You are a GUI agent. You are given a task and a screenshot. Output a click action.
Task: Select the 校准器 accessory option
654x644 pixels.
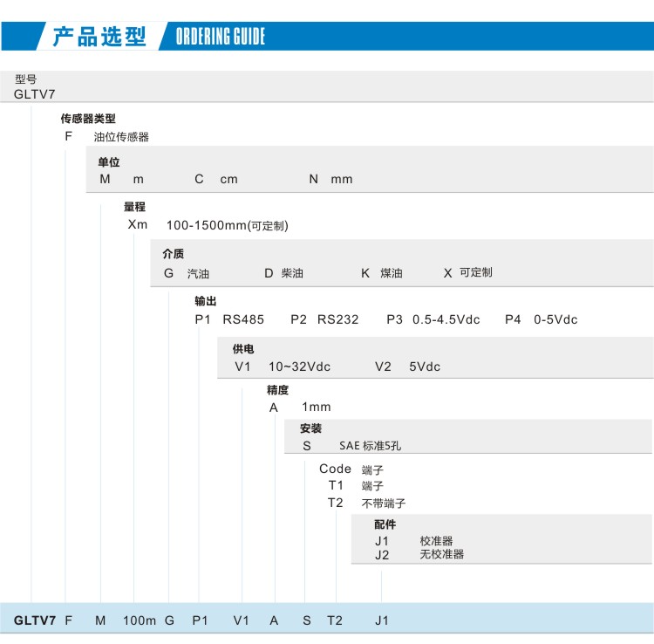coord(436,541)
